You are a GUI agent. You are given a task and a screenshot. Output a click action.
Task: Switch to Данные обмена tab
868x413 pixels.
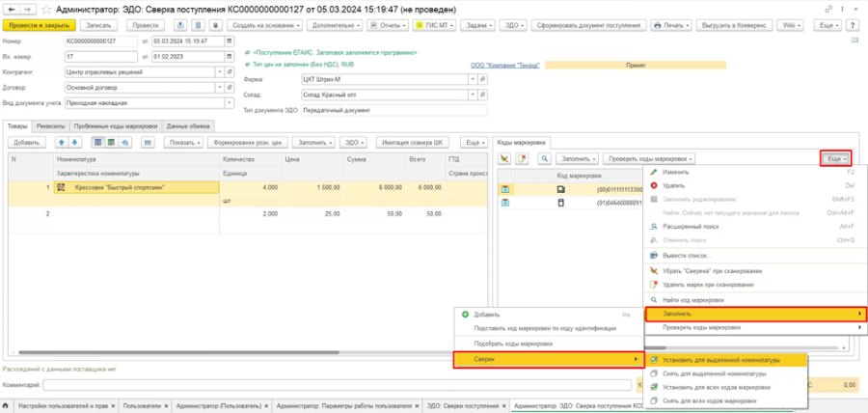188,126
